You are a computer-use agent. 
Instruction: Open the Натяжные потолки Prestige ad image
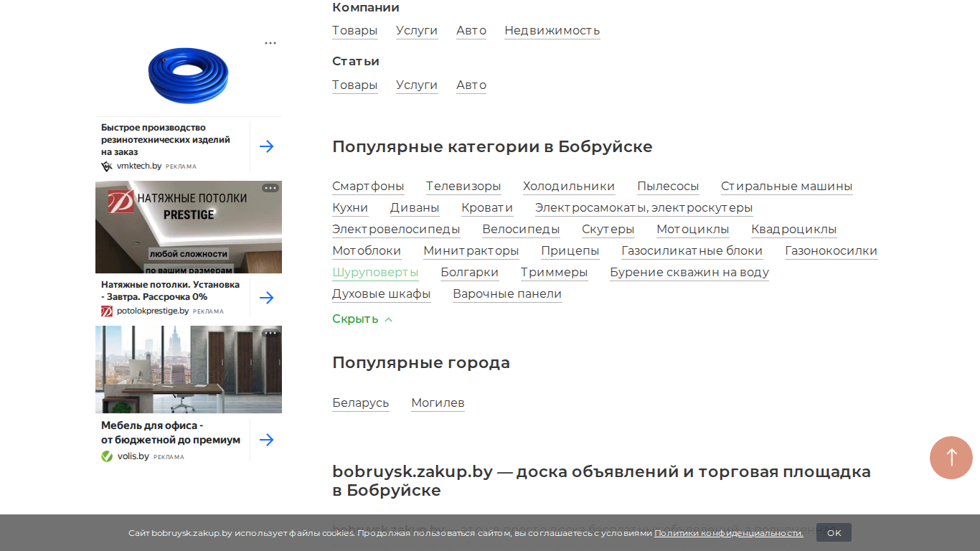click(189, 227)
